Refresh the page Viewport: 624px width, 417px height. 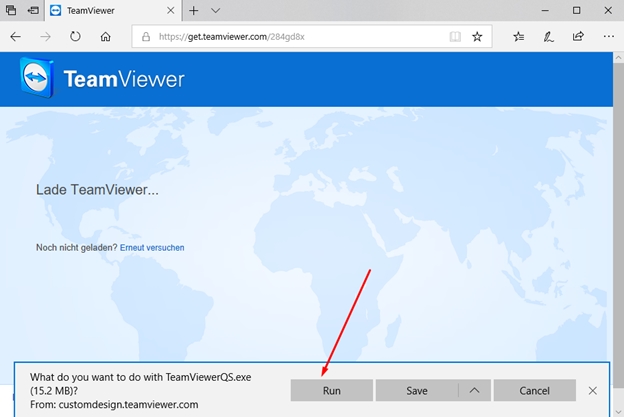click(x=75, y=37)
